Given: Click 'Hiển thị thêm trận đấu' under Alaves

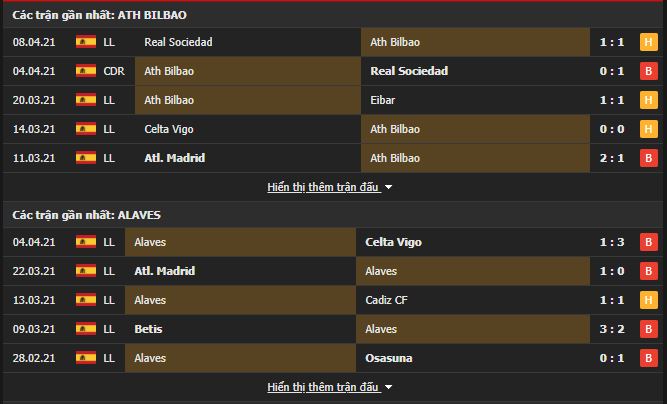Looking at the screenshot, I should (324, 387).
